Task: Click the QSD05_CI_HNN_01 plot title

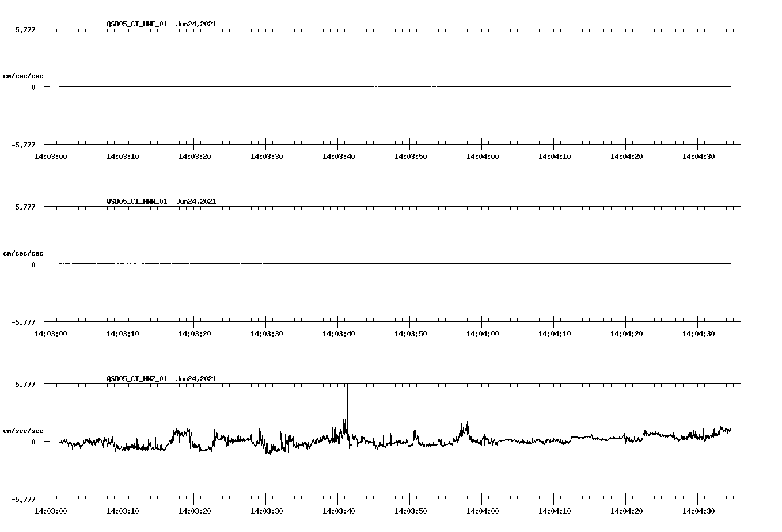Action: [x=137, y=202]
